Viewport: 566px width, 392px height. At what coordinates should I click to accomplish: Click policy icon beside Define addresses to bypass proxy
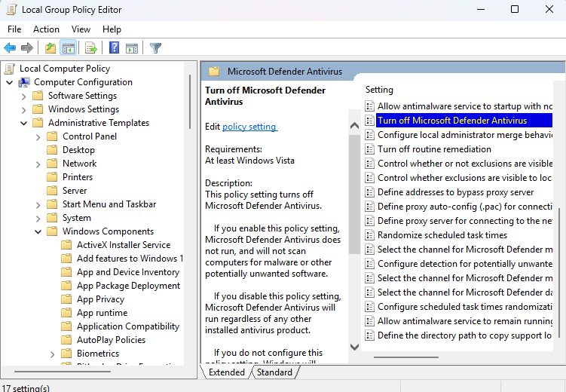point(369,192)
